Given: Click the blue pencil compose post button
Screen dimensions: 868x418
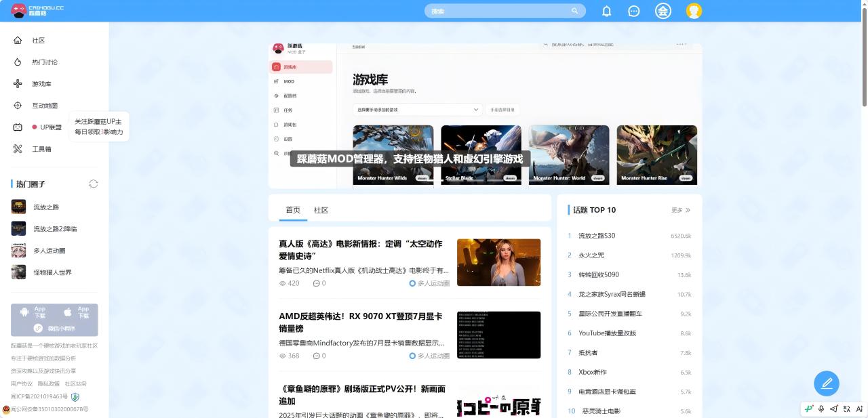Looking at the screenshot, I should point(827,383).
